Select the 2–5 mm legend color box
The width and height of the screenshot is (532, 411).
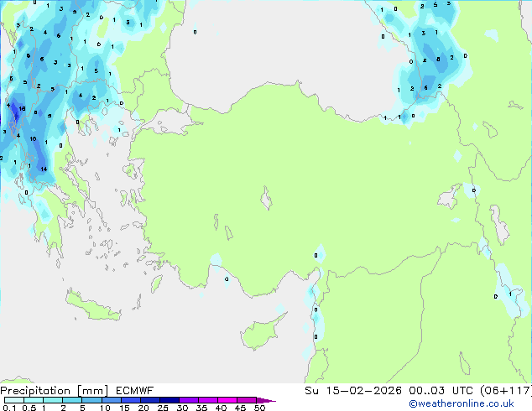click(x=72, y=400)
